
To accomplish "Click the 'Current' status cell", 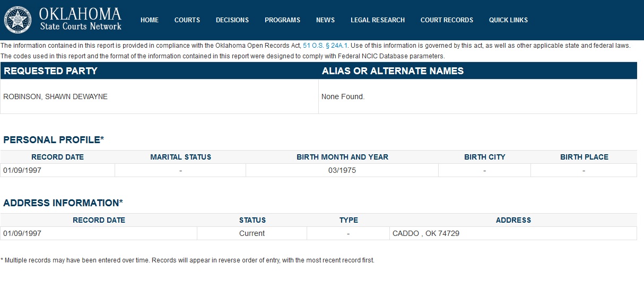I will tap(252, 233).
